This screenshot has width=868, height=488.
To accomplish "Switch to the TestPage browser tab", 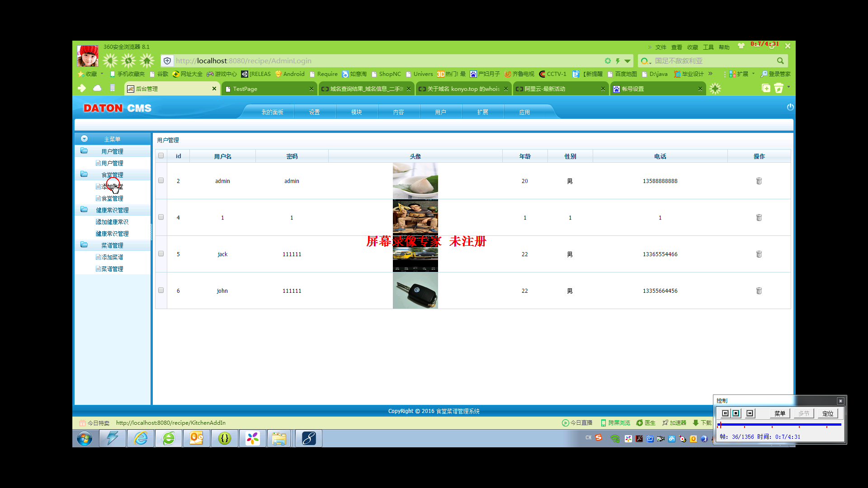I will tap(269, 89).
